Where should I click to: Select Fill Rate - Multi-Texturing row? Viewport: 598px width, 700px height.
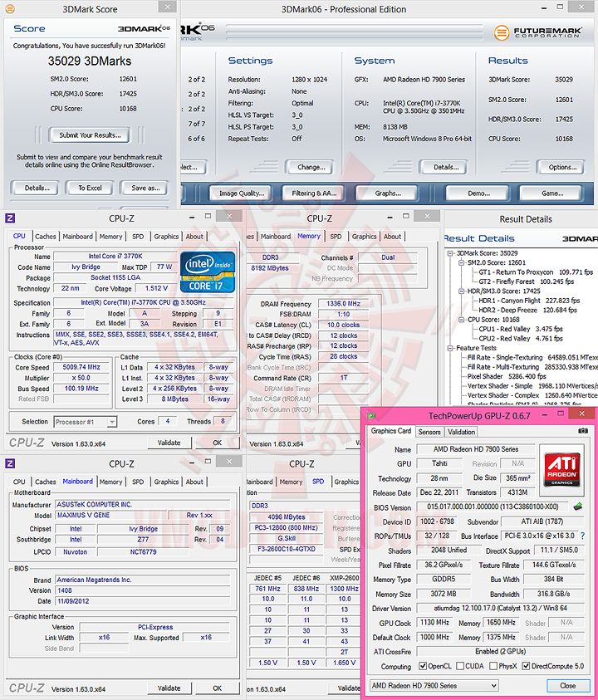532,367
